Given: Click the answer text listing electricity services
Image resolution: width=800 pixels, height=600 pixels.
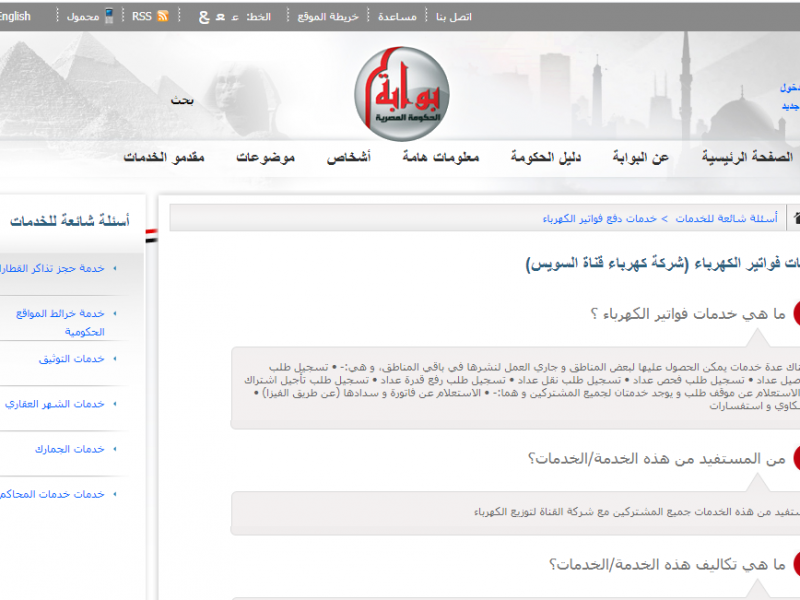Looking at the screenshot, I should [521, 386].
